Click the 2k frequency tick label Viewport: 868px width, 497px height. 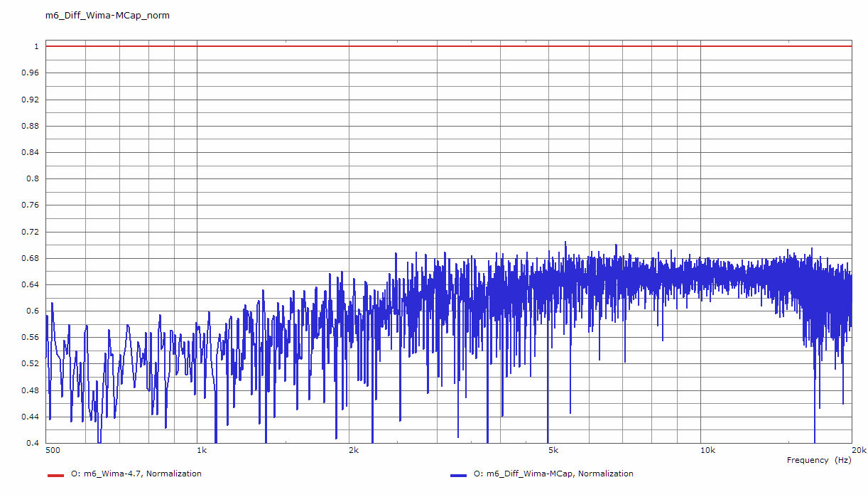point(353,451)
